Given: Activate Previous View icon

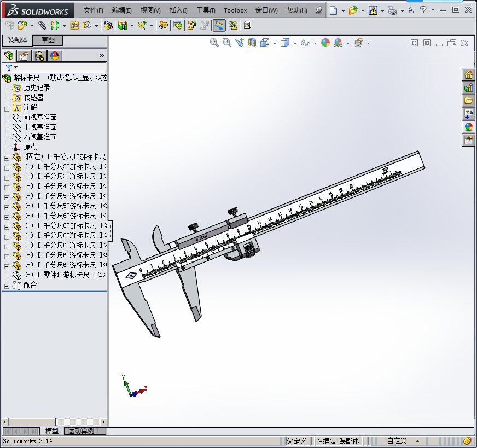Looking at the screenshot, I should pyautogui.click(x=240, y=43).
